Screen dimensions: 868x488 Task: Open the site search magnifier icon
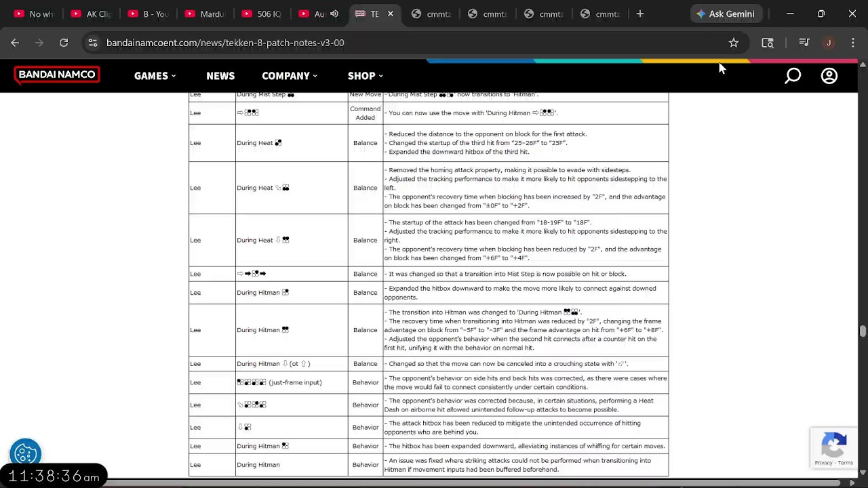[x=793, y=76]
